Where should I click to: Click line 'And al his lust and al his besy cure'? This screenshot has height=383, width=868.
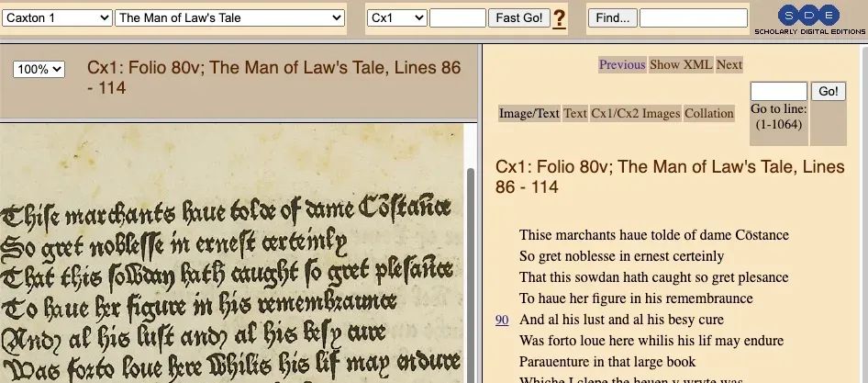click(622, 320)
